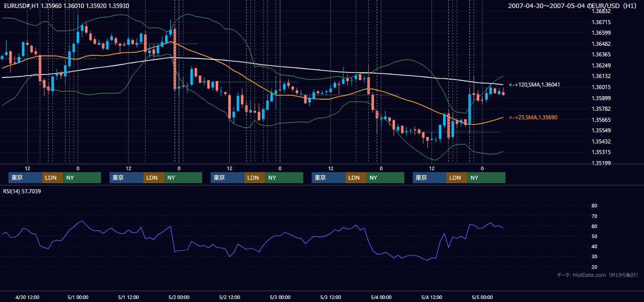Click the 1.36015 price axis value

click(x=601, y=87)
